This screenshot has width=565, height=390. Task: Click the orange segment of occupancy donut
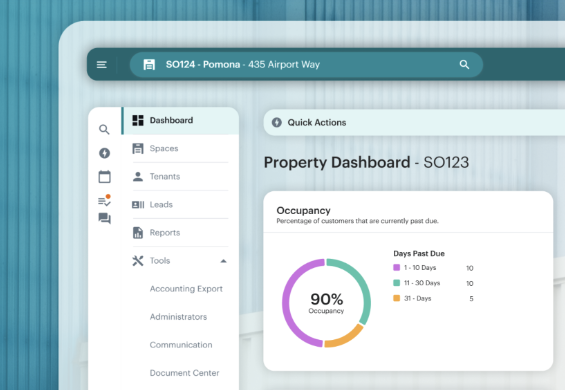(x=346, y=337)
